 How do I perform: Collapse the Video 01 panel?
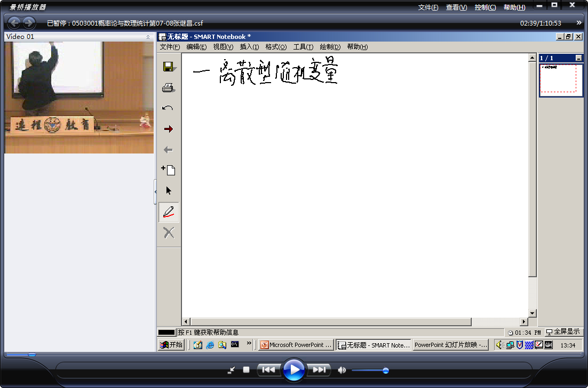coord(148,37)
